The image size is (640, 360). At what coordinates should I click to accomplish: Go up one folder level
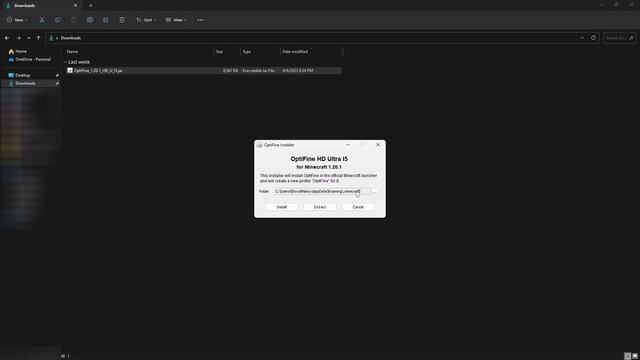point(38,38)
